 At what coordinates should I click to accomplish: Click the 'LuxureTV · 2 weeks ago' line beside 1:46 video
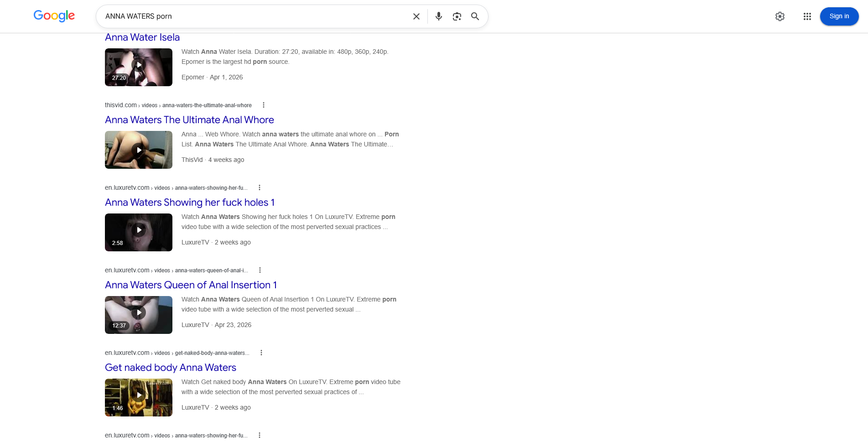point(216,407)
